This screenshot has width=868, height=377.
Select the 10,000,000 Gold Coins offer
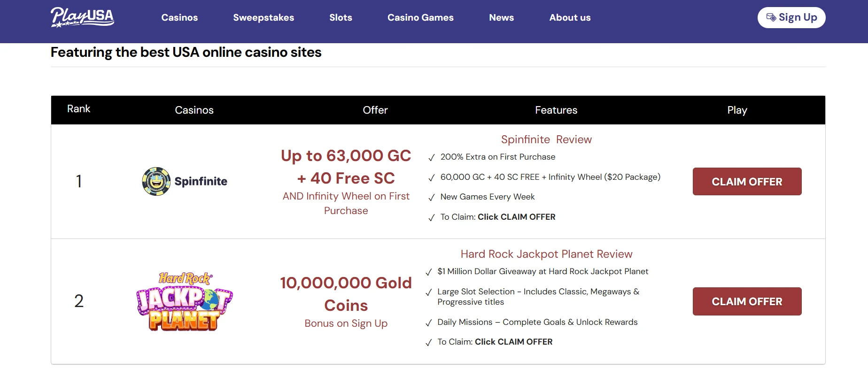coord(346,294)
